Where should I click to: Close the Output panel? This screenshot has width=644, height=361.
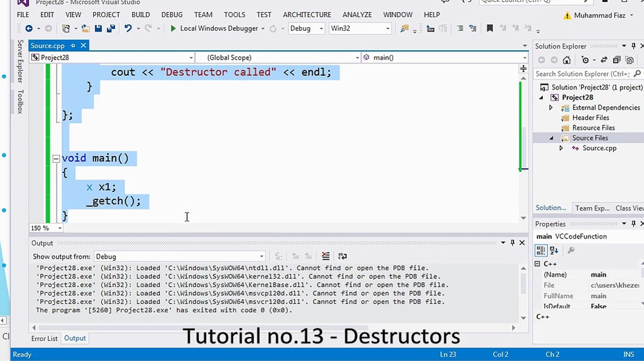pyautogui.click(x=522, y=243)
